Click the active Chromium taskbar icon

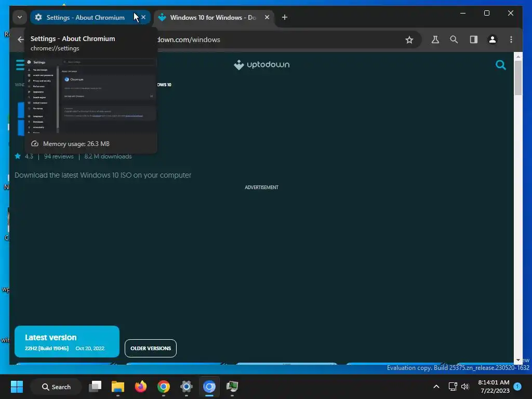coord(209,387)
